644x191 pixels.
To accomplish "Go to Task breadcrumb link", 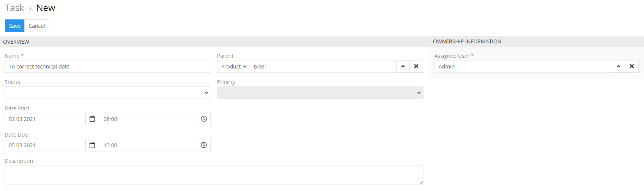I will [14, 8].
